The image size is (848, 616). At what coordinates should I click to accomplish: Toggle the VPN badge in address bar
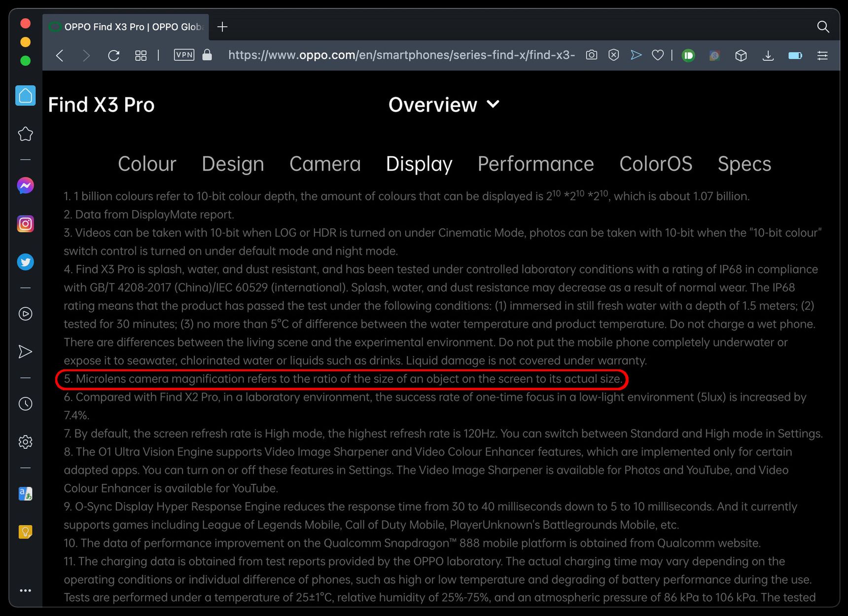point(184,55)
